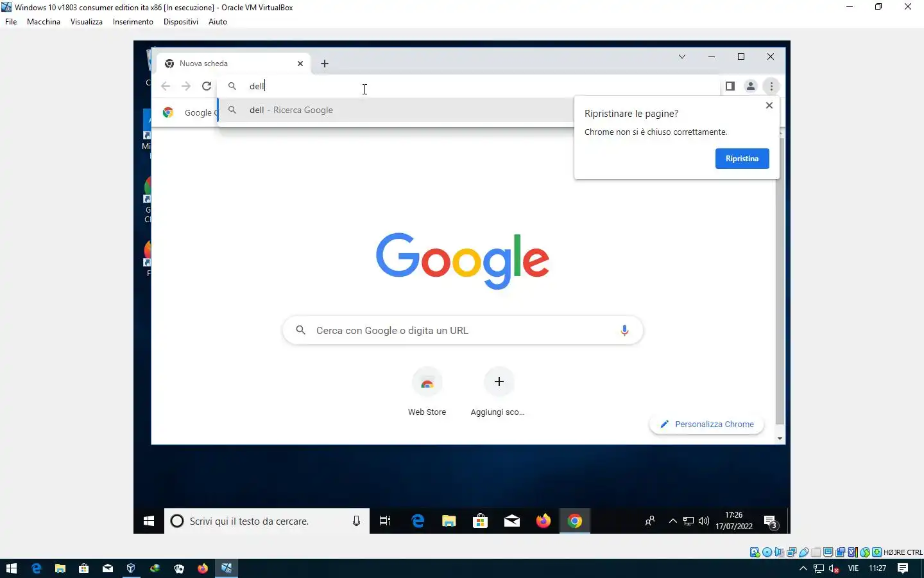The width and height of the screenshot is (924, 578).
Task: Click the scrollbar down arrow in Chrome
Action: [780, 439]
